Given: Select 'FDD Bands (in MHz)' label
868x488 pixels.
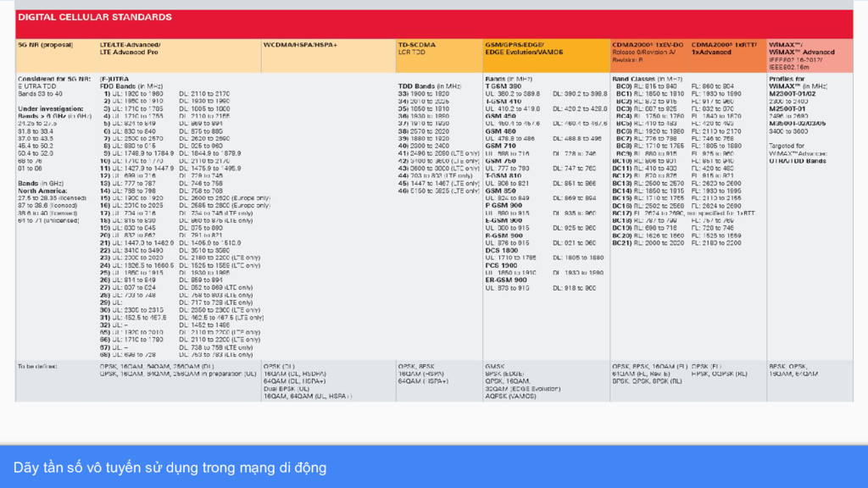Looking at the screenshot, I should click(x=131, y=86).
